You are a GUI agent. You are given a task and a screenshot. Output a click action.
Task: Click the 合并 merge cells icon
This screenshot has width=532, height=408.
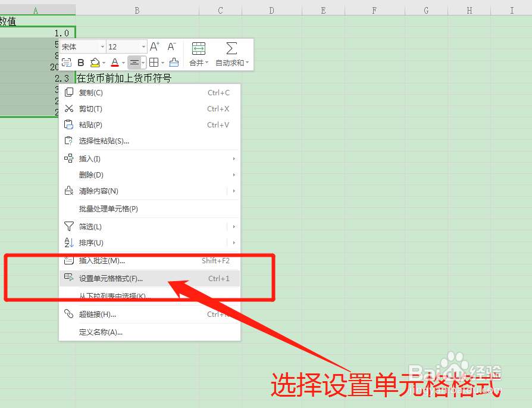point(198,54)
